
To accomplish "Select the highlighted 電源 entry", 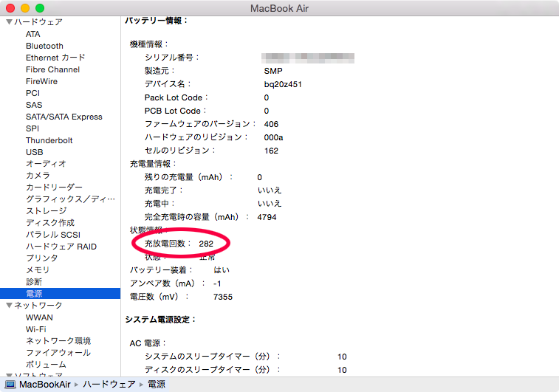I will (x=61, y=294).
